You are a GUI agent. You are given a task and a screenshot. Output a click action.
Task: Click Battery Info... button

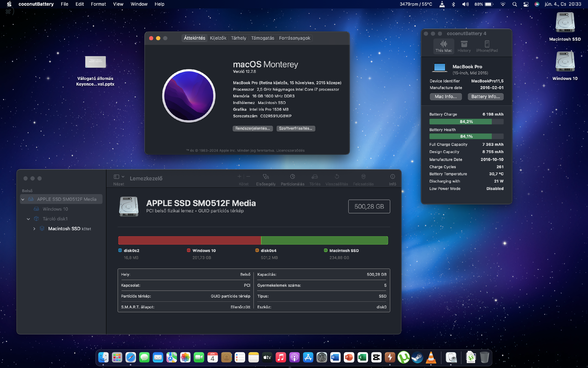click(485, 97)
